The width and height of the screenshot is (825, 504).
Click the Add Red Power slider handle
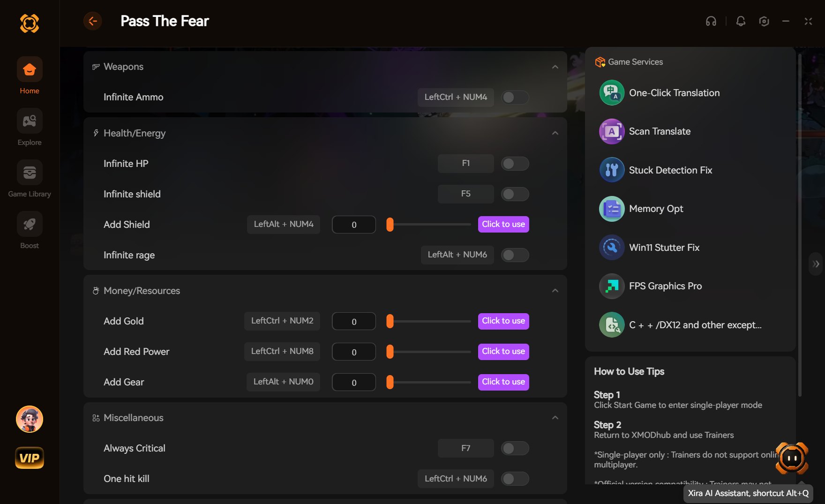pyautogui.click(x=390, y=352)
